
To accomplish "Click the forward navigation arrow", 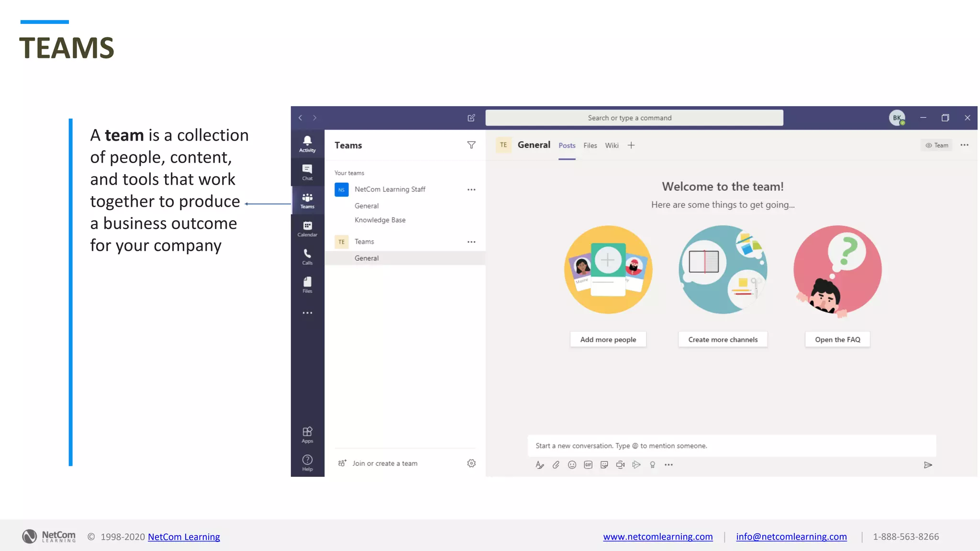I will 315,118.
